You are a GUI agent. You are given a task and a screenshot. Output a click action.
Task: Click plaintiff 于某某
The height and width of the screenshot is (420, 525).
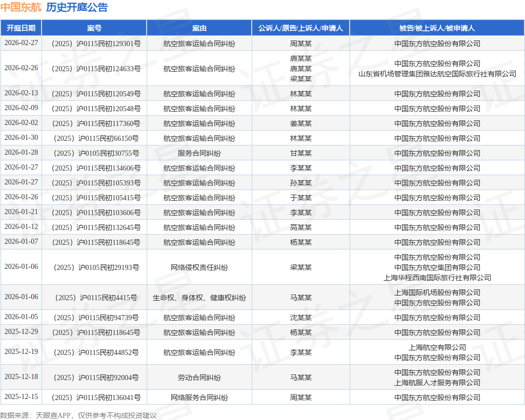point(300,198)
